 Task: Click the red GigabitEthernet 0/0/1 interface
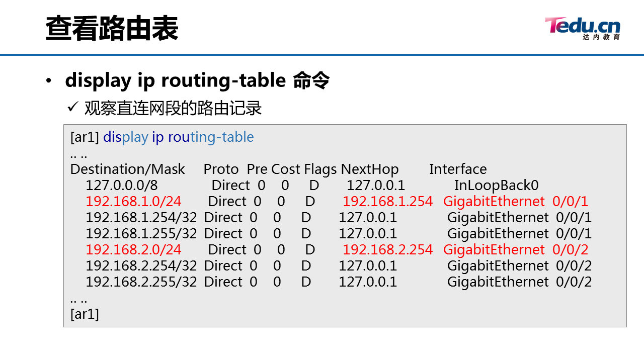(516, 201)
